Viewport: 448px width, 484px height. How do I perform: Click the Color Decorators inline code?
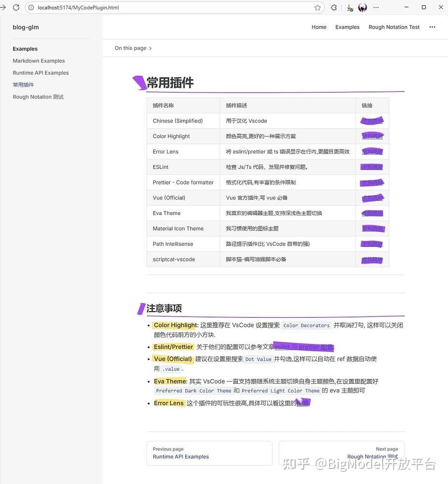coord(306,325)
